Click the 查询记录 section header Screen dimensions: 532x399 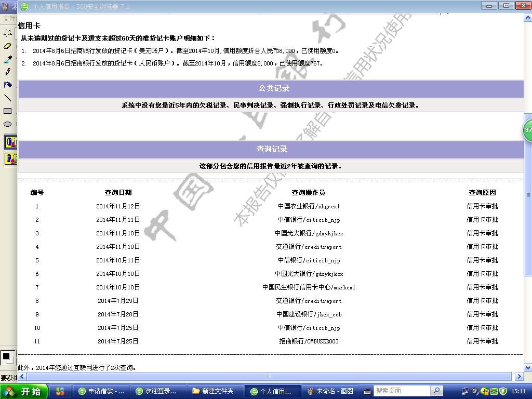pos(271,149)
